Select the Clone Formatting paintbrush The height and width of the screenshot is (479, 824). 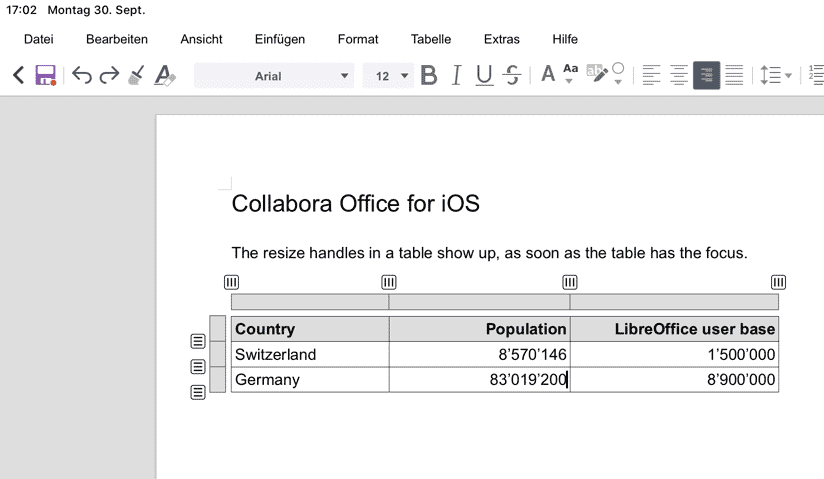coord(137,76)
